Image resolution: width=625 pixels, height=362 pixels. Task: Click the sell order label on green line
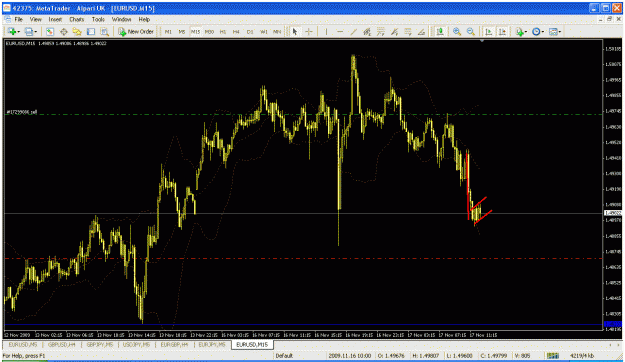(22, 112)
